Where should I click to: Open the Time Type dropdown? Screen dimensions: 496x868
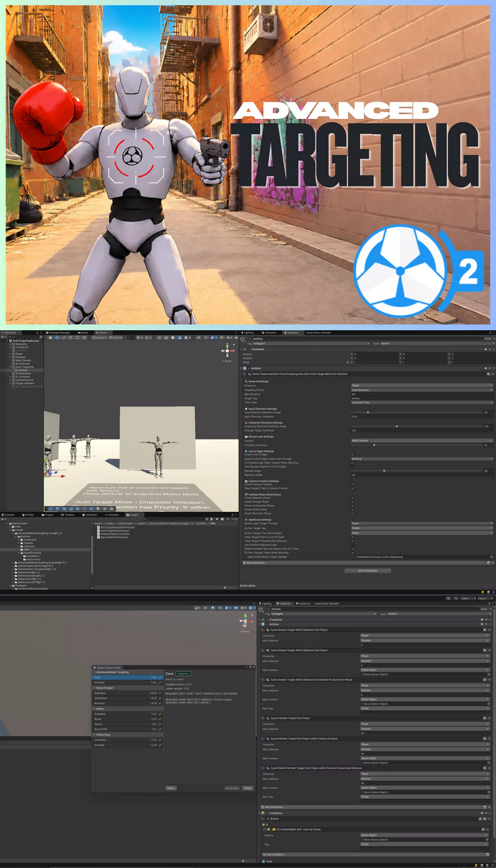422,402
